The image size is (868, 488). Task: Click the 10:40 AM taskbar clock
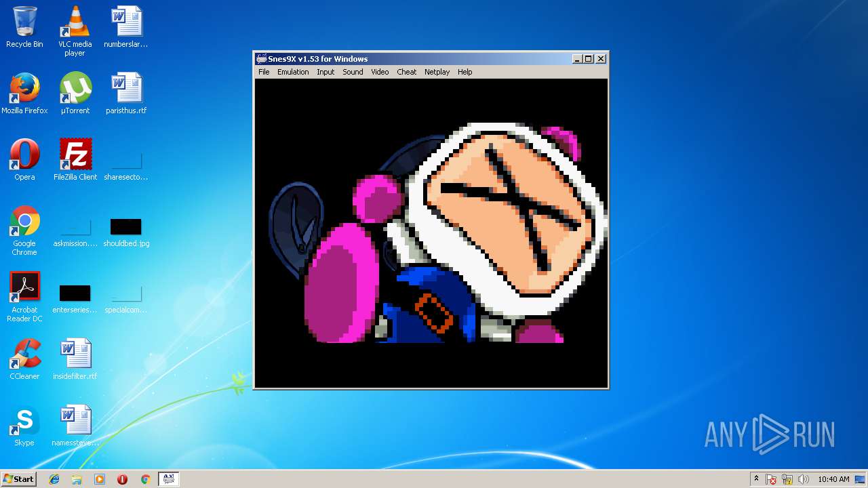tap(833, 479)
